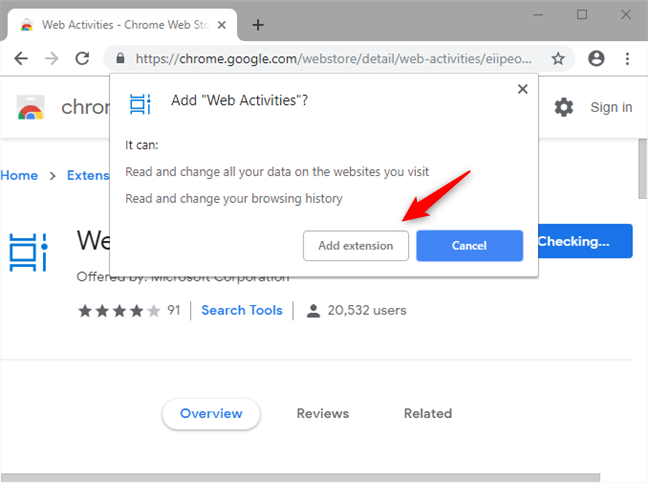Cancel the extension installation

(x=469, y=246)
